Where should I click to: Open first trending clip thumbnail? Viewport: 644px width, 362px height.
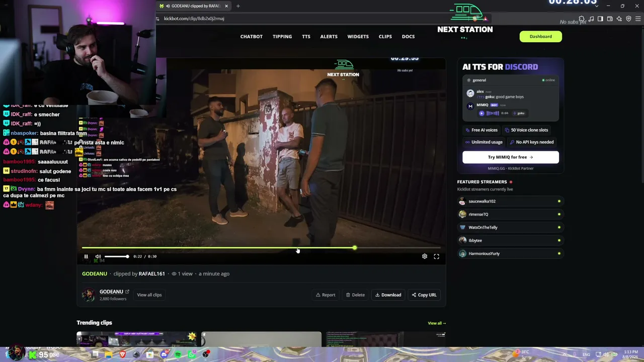136,339
